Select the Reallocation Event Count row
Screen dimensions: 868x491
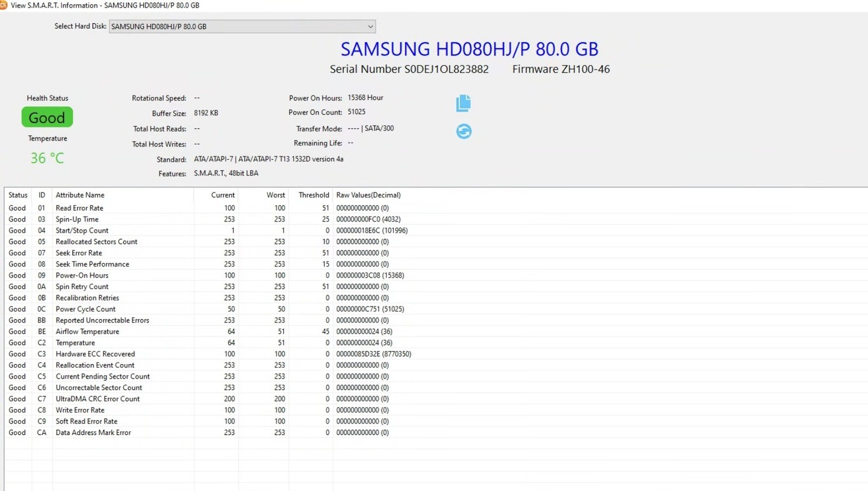coord(436,365)
